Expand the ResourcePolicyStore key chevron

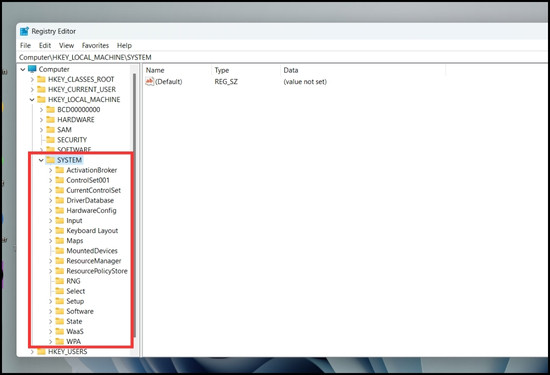coord(51,271)
